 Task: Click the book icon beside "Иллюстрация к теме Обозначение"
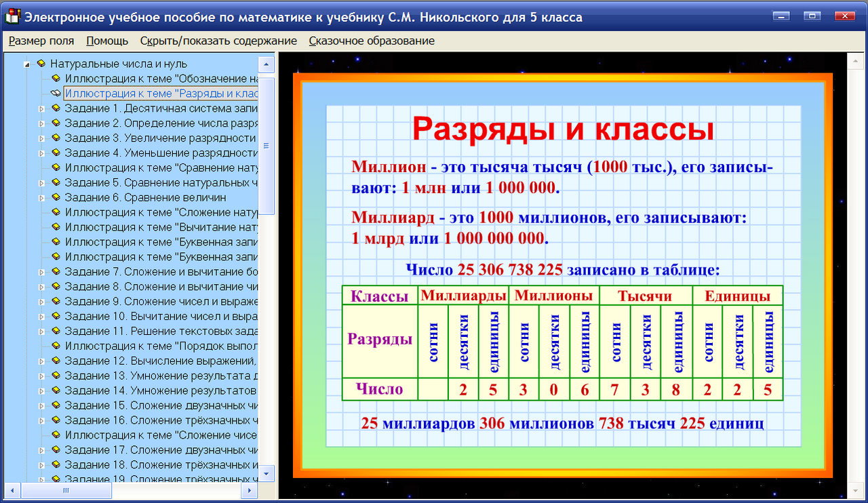56,78
